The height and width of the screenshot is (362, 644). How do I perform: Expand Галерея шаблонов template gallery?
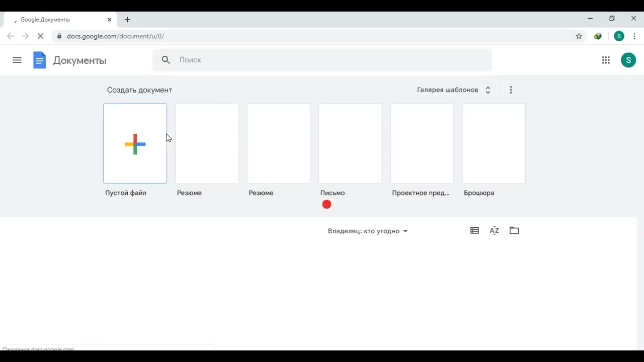[x=454, y=90]
